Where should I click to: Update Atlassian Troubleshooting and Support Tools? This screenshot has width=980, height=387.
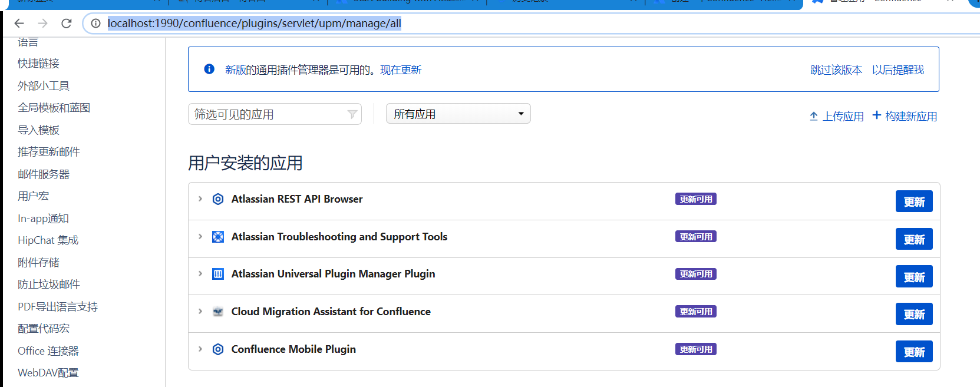coord(914,239)
